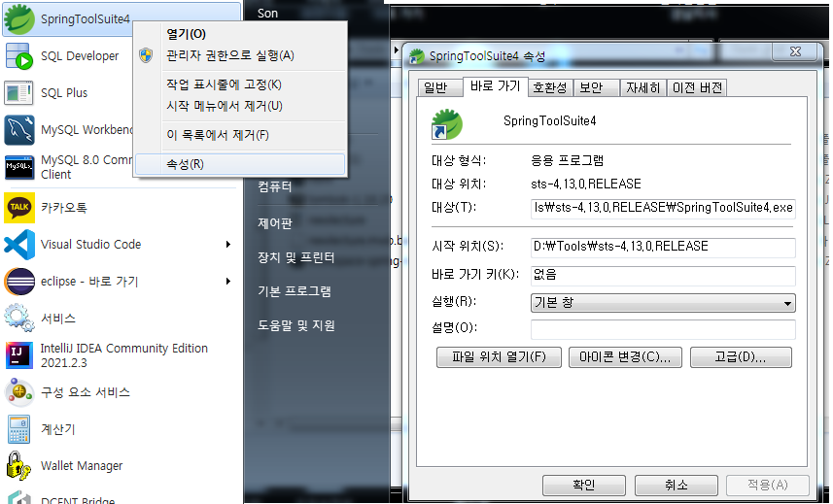Click the 아이콘 변경(C)... button

[625, 357]
